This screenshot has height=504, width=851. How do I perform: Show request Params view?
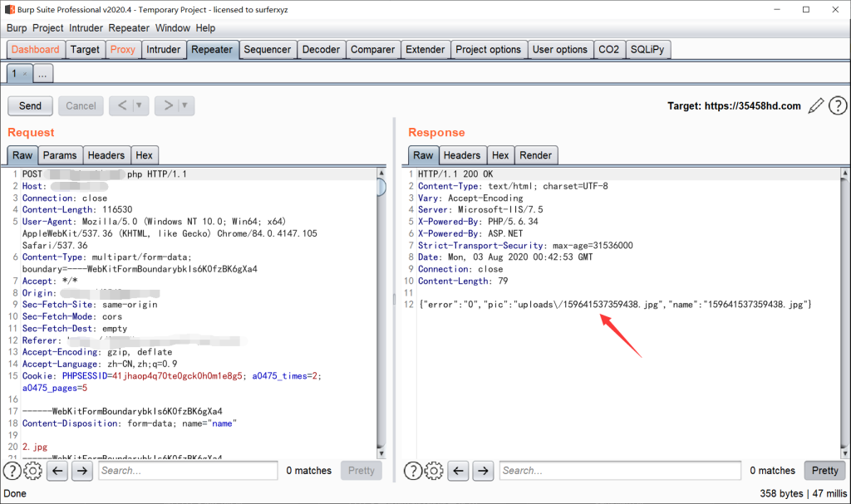(60, 155)
